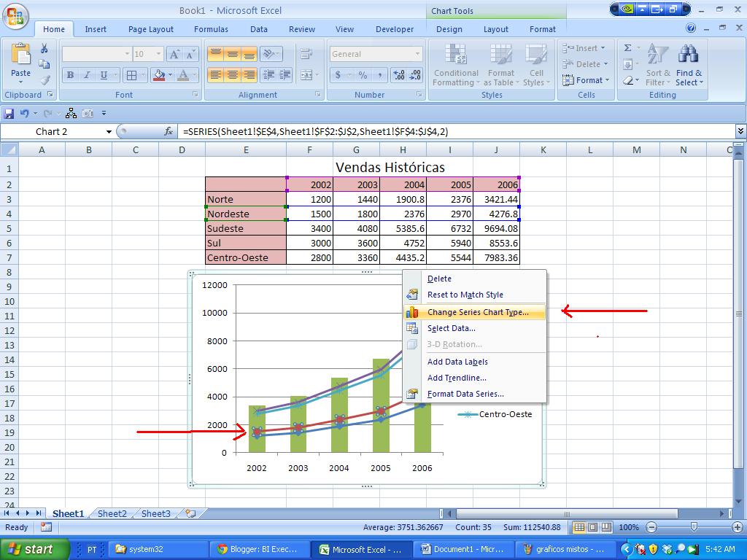Screen dimensions: 747x560
Task: Click the Decrease Indent icon
Action: [268, 75]
